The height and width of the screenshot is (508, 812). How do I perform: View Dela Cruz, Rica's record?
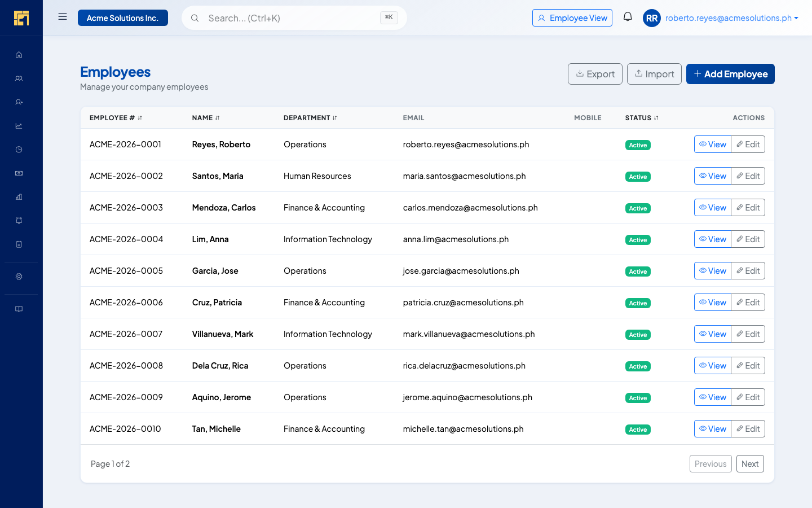pos(713,366)
